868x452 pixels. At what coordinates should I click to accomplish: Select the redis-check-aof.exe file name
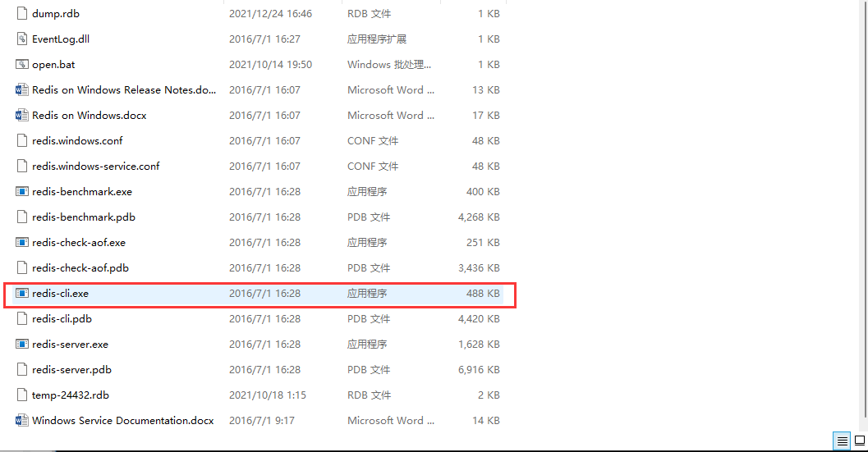point(79,242)
